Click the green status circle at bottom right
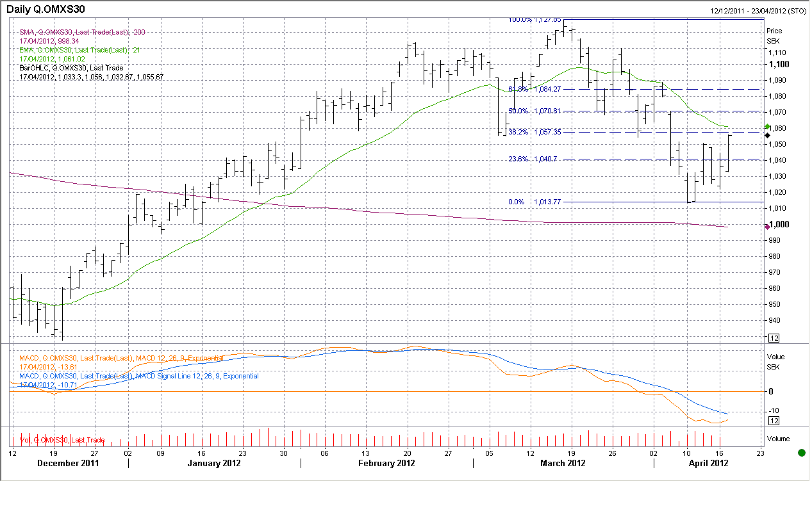Viewport: 812px width, 511px height. [801, 453]
